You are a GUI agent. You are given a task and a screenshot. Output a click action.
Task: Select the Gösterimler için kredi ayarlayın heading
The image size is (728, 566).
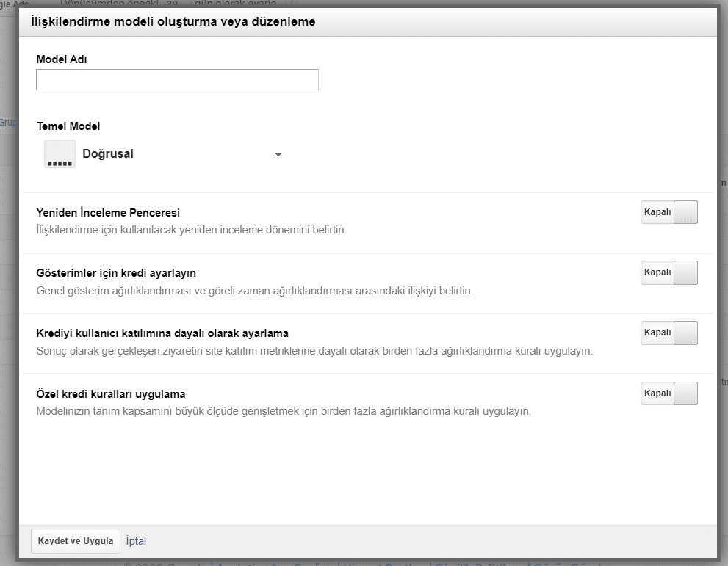point(116,273)
